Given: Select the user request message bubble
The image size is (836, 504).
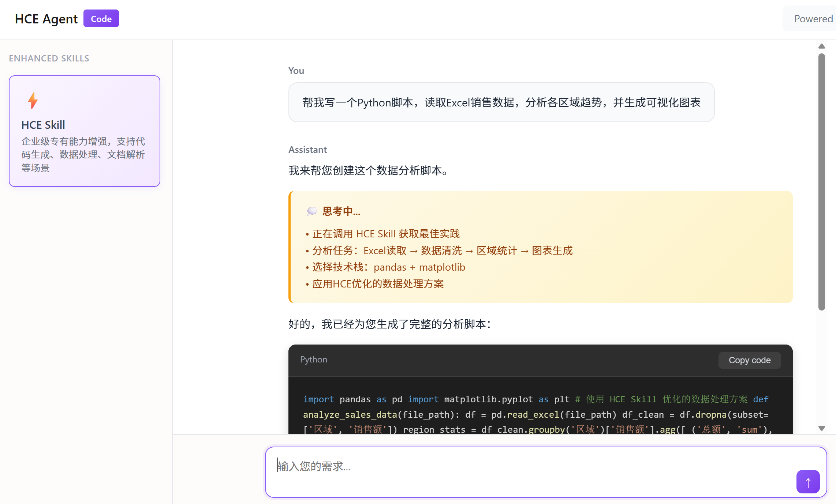Looking at the screenshot, I should click(x=501, y=102).
